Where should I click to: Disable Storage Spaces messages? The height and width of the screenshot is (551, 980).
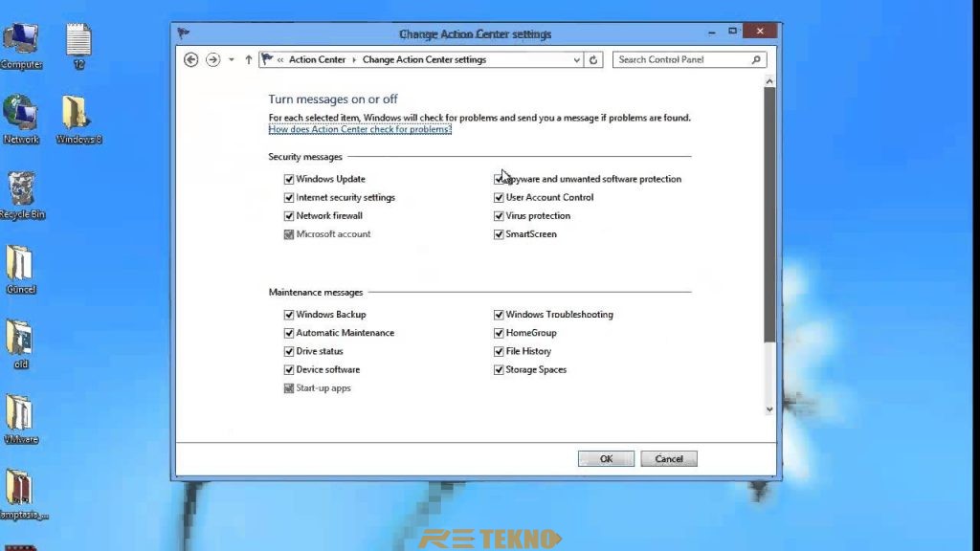(x=498, y=370)
